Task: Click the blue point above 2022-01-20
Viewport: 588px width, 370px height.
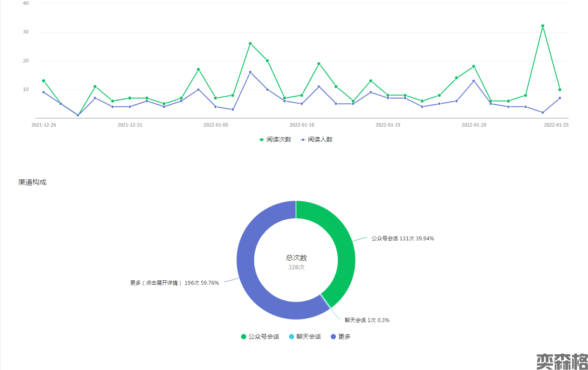Action: tap(474, 81)
